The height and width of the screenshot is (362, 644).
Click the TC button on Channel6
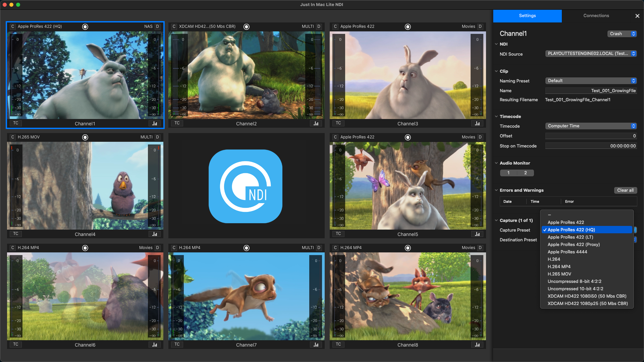coord(16,344)
